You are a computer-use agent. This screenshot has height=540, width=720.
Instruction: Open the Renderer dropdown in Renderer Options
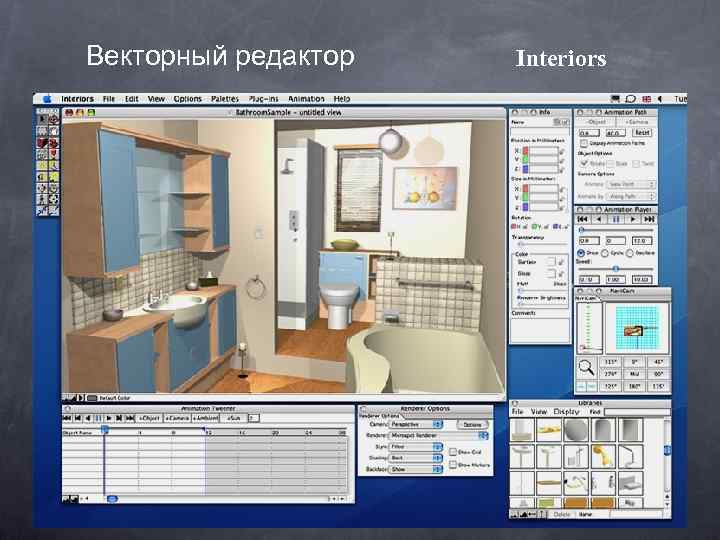coord(439,435)
